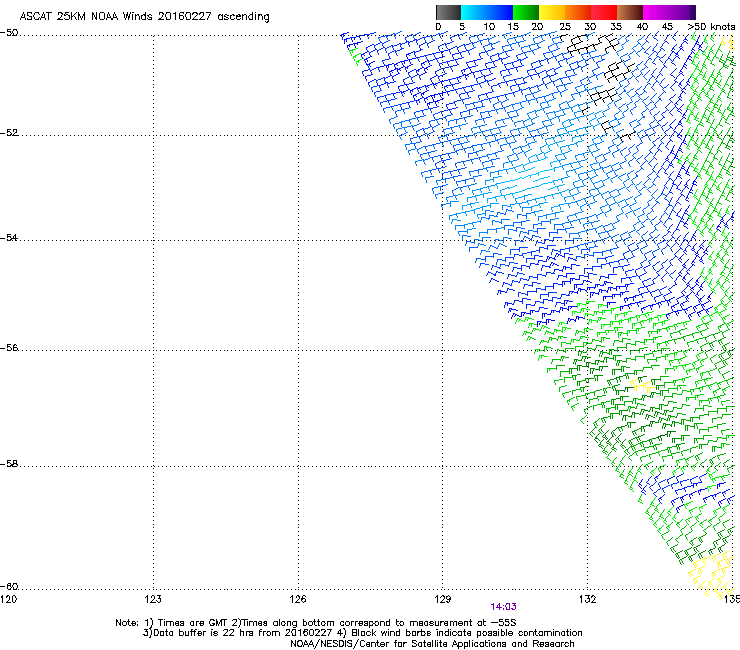Screen dimensions: 740x650
Task: Click the red 30-35 knots color segment
Action: pyautogui.click(x=604, y=12)
